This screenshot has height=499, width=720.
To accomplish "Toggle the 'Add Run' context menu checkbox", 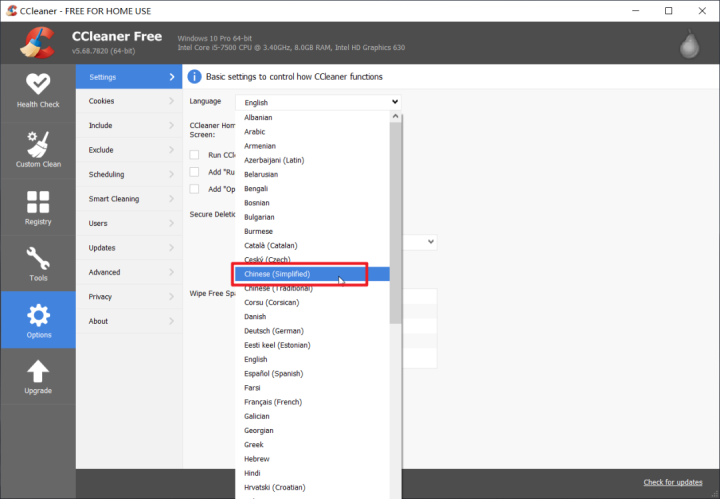I will [x=194, y=172].
